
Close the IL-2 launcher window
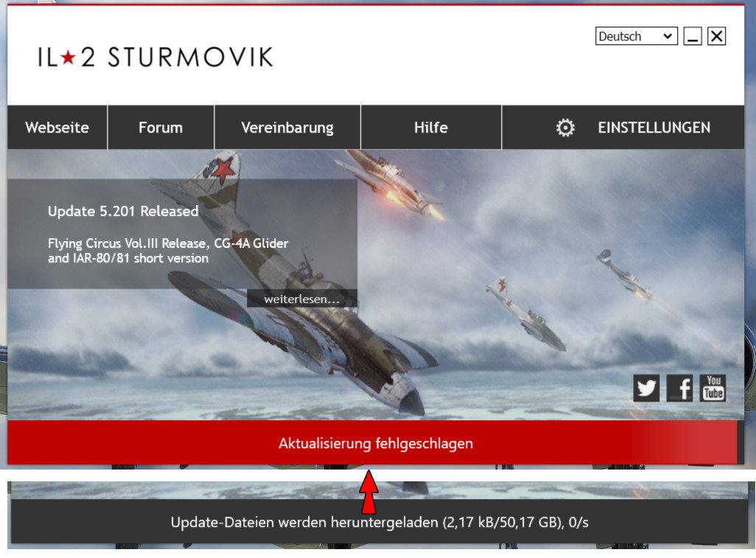716,36
